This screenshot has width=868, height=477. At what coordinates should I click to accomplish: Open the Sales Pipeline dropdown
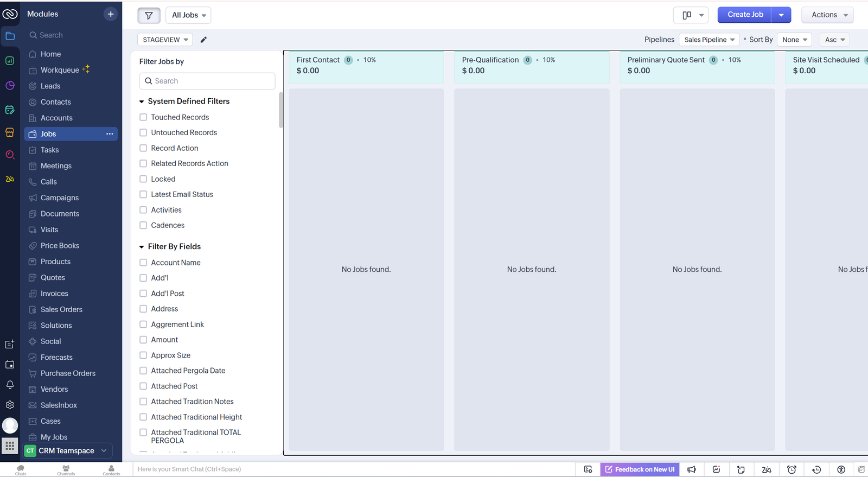709,40
